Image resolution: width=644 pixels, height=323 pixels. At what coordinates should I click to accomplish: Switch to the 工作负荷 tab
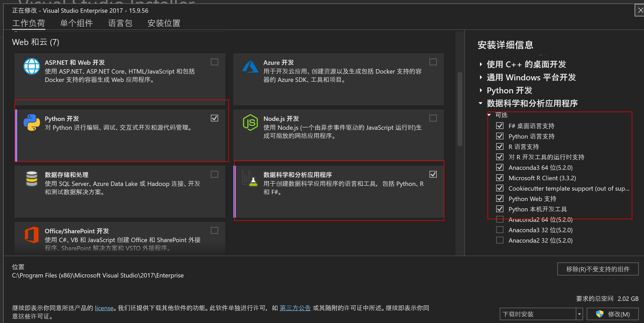[x=29, y=23]
